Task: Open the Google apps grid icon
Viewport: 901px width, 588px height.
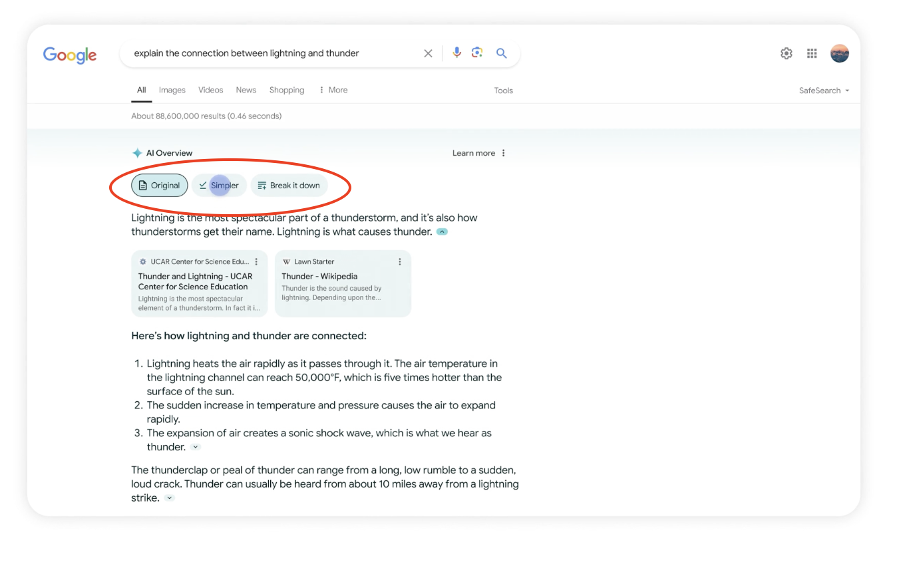Action: click(x=812, y=53)
